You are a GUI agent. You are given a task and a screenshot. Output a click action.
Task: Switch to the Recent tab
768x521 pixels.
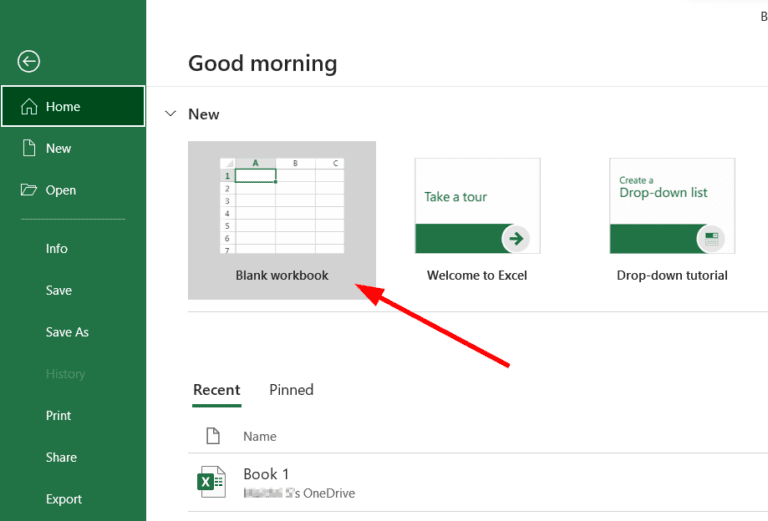(x=216, y=390)
